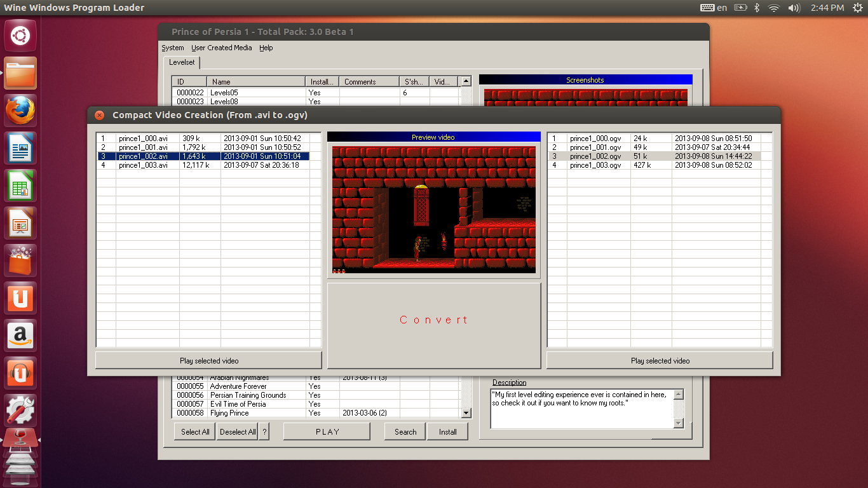The height and width of the screenshot is (488, 868).
Task: Select the Persian Training Grounds row
Action: 316,395
